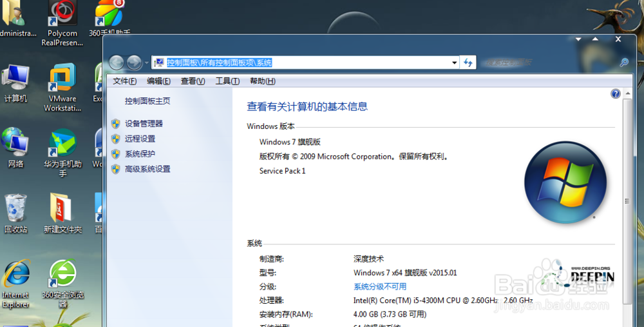Open recent pages dropdown next to forward arrow
The width and height of the screenshot is (644, 327).
[146, 63]
